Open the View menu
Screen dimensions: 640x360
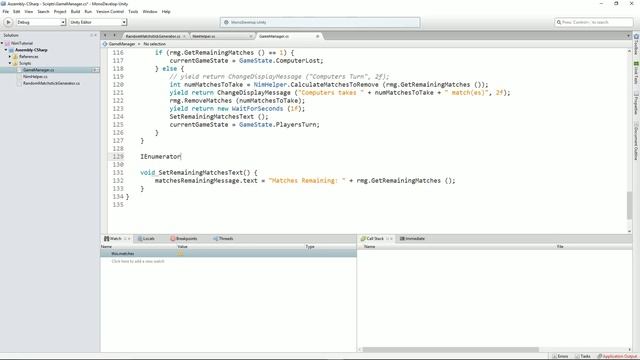tap(29, 11)
